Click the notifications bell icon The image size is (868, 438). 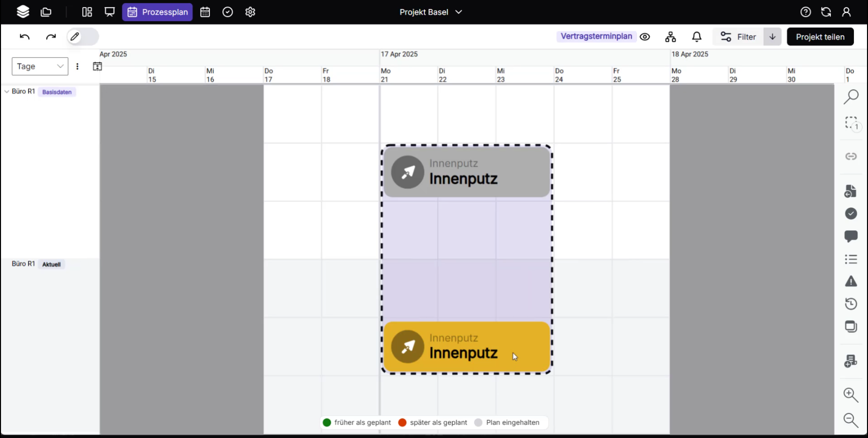(x=697, y=37)
